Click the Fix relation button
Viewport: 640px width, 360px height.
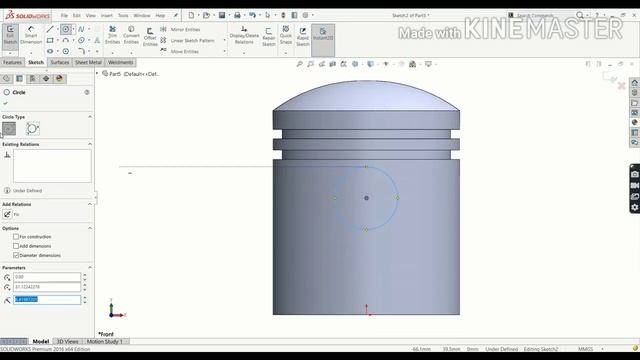(x=7, y=214)
